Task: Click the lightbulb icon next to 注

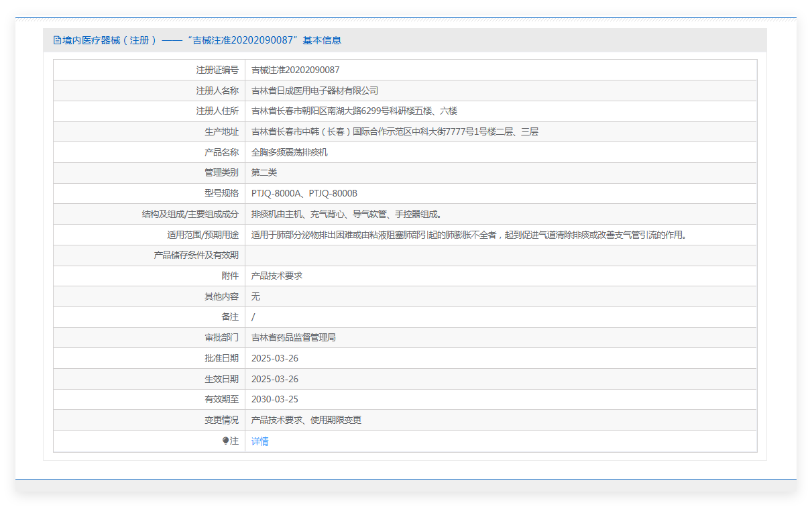Action: (x=226, y=441)
